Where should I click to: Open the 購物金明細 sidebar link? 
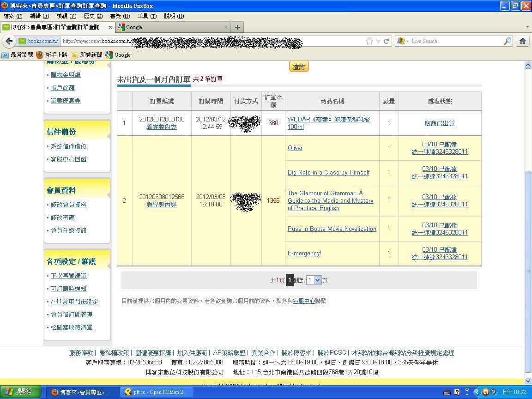66,75
